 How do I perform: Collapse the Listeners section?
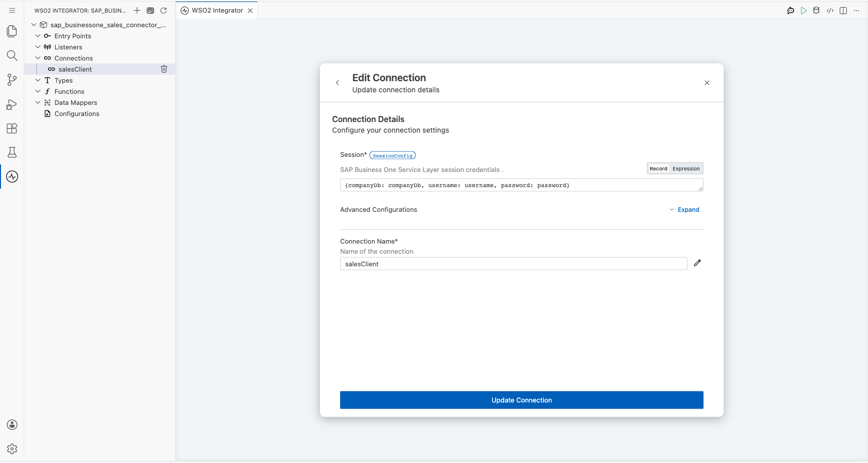38,47
